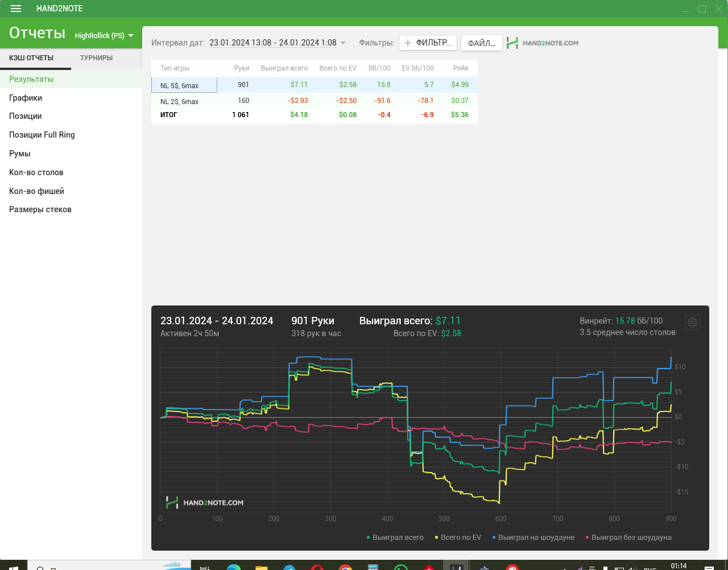Sort by the Руки column header
Image resolution: width=728 pixels, height=570 pixels.
tap(242, 68)
